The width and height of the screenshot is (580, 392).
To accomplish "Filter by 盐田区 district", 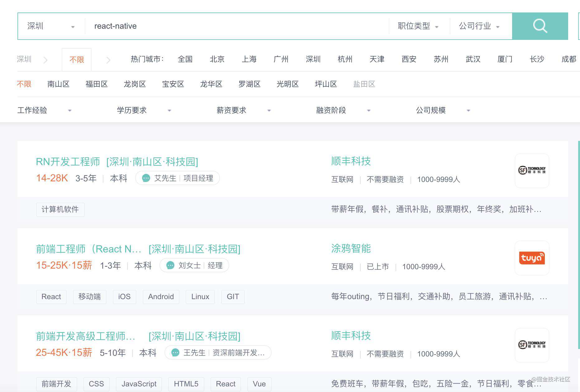I will [364, 84].
